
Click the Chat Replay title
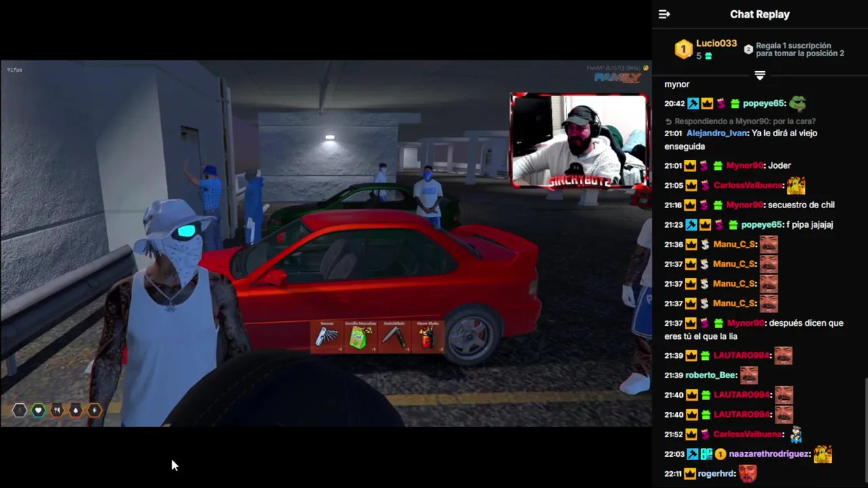[759, 14]
